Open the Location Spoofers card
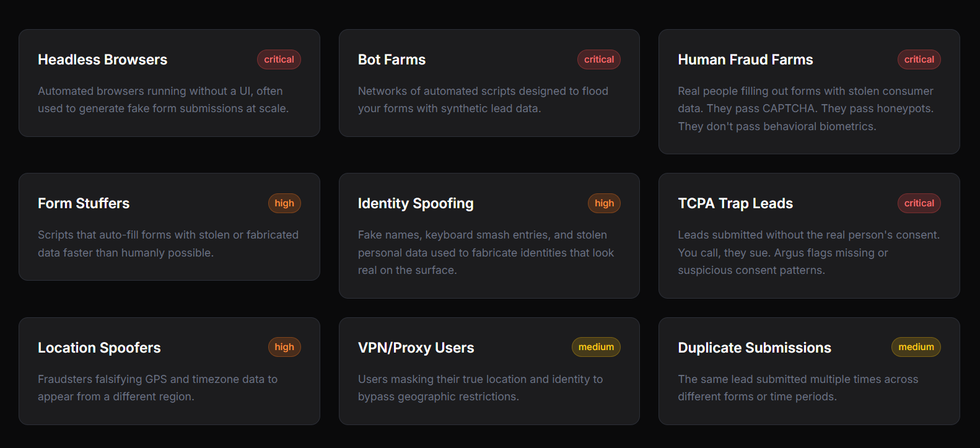The height and width of the screenshot is (448, 980). point(169,371)
